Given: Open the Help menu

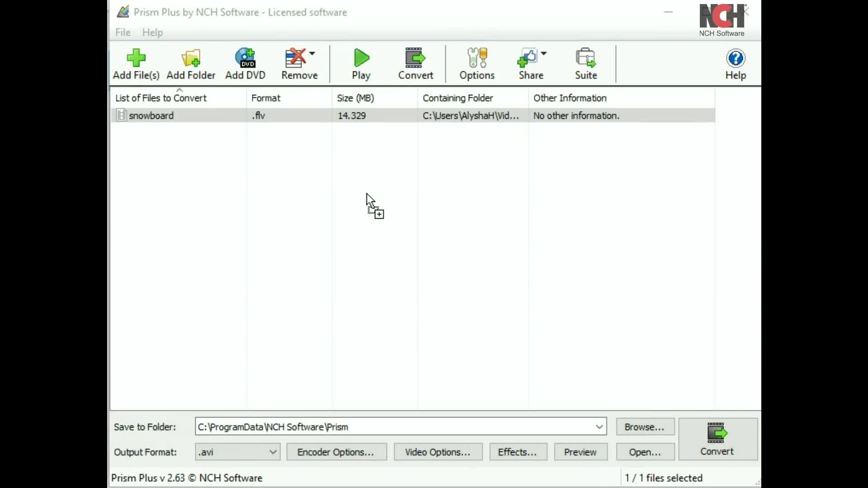Looking at the screenshot, I should [152, 33].
